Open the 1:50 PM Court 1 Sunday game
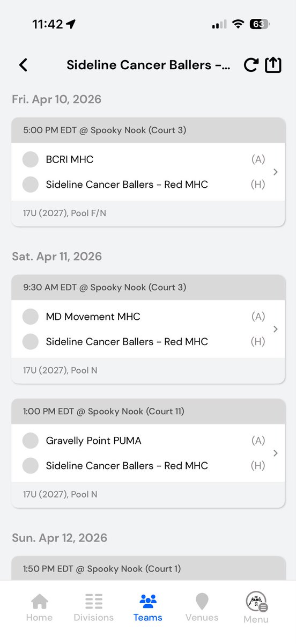Screen dimensions: 296x644 click(148, 568)
